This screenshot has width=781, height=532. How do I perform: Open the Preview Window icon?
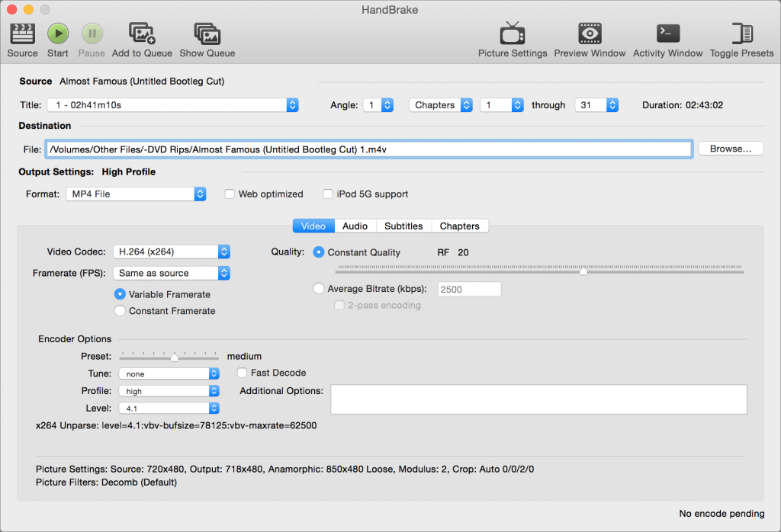pyautogui.click(x=590, y=34)
